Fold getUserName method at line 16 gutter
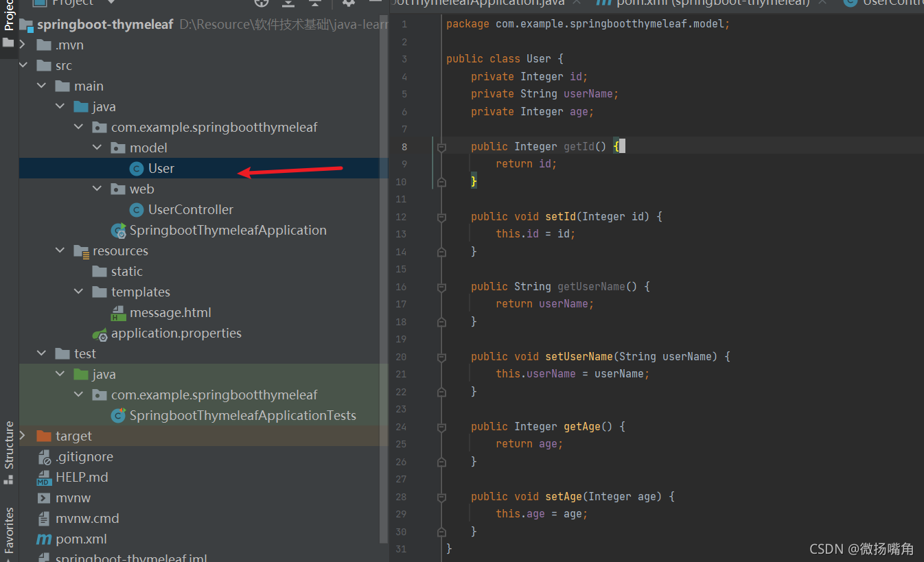 (441, 287)
